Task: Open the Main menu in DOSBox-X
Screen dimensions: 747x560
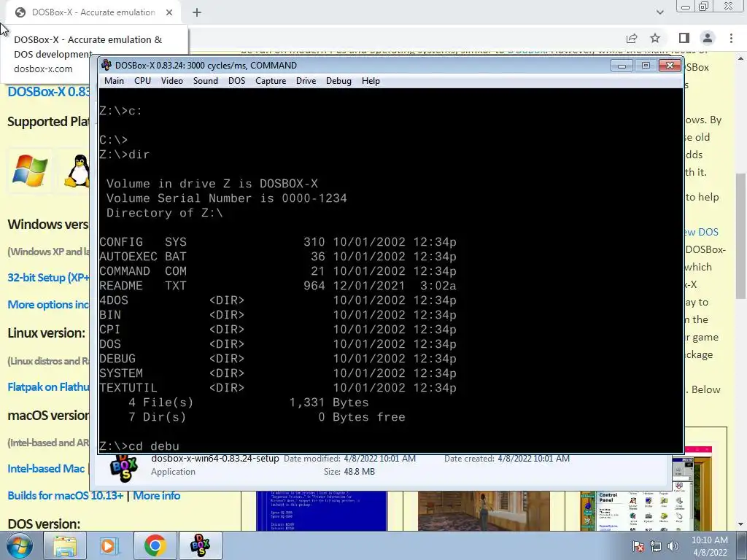Action: (x=114, y=81)
